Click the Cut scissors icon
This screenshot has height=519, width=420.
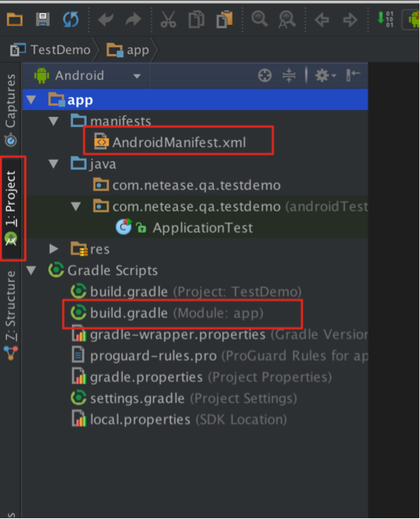point(168,20)
